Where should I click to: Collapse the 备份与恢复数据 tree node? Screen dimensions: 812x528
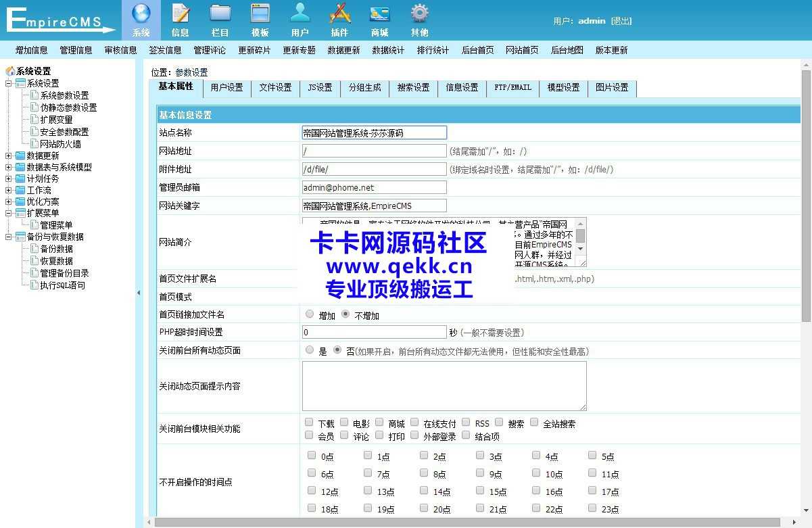(9, 237)
